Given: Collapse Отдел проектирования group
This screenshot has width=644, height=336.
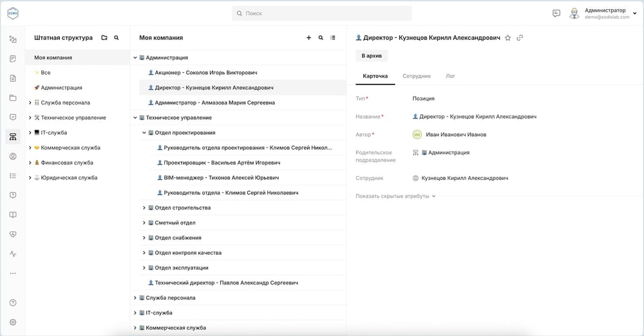Looking at the screenshot, I should click(144, 132).
